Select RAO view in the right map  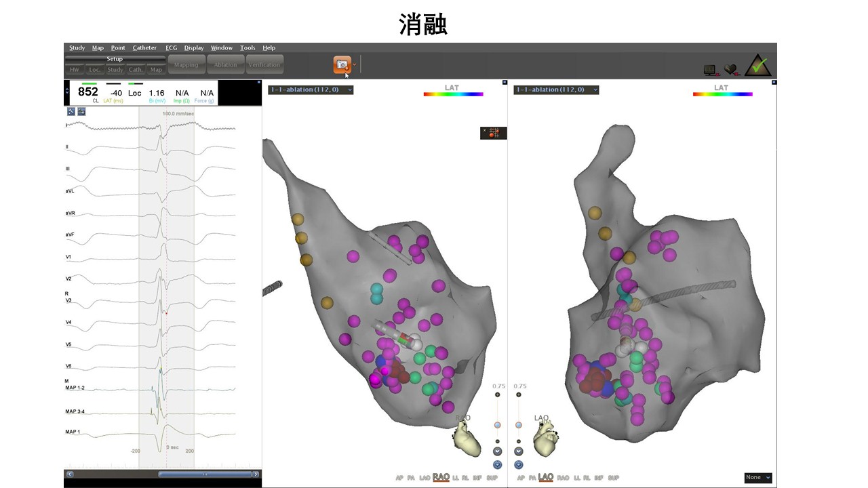[x=563, y=478]
